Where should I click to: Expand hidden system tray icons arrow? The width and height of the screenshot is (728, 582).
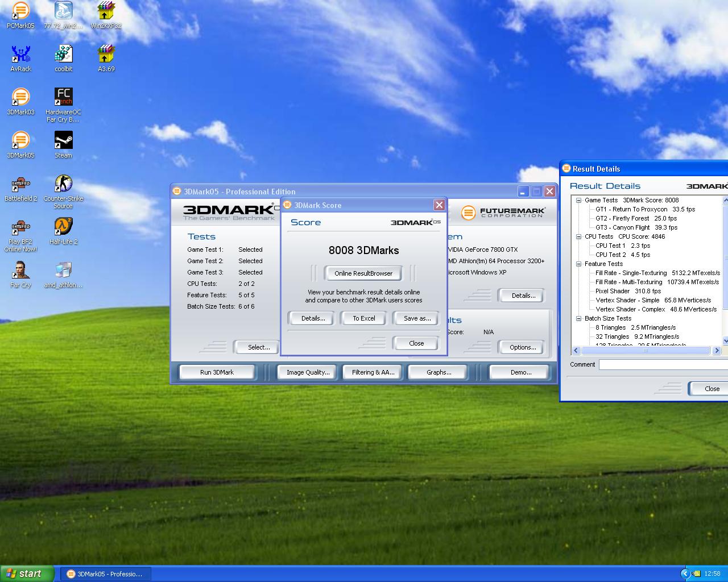pyautogui.click(x=685, y=573)
